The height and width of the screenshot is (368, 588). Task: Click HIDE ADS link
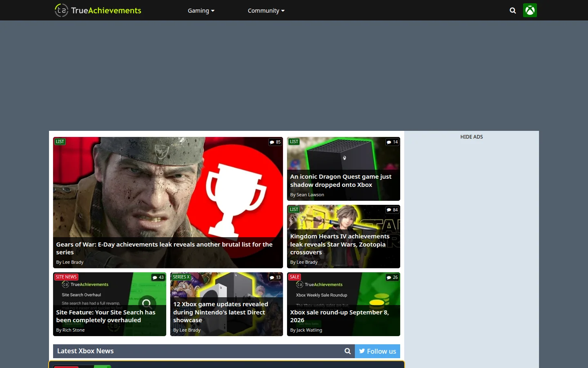472,137
